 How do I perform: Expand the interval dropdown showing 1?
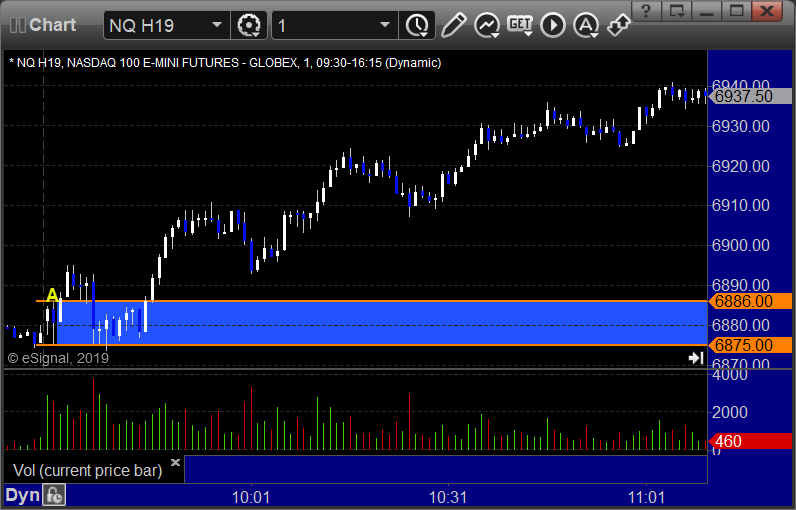click(x=385, y=25)
